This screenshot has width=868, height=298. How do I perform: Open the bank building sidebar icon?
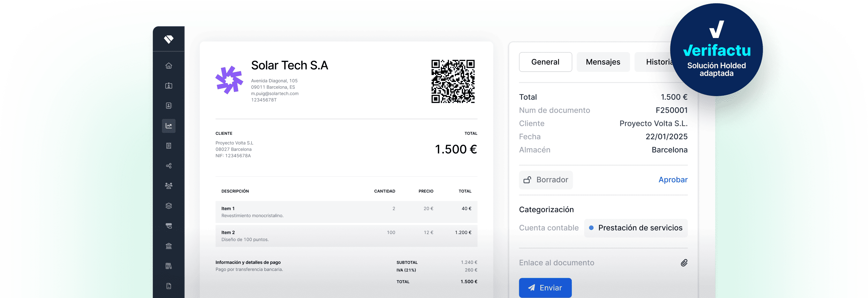click(x=168, y=246)
